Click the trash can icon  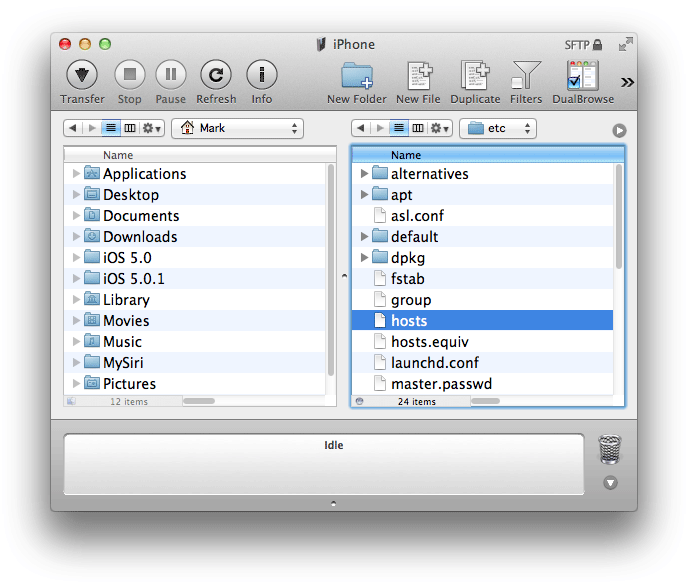pyautogui.click(x=609, y=450)
